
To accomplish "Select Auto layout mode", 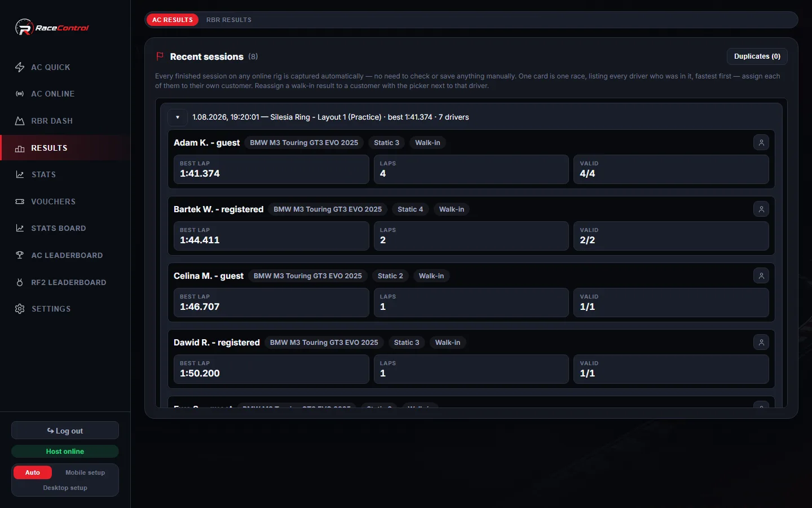I will (33, 472).
